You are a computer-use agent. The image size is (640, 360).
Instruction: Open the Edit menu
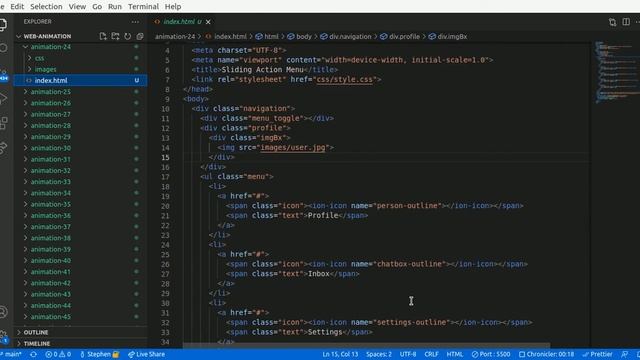(x=17, y=7)
